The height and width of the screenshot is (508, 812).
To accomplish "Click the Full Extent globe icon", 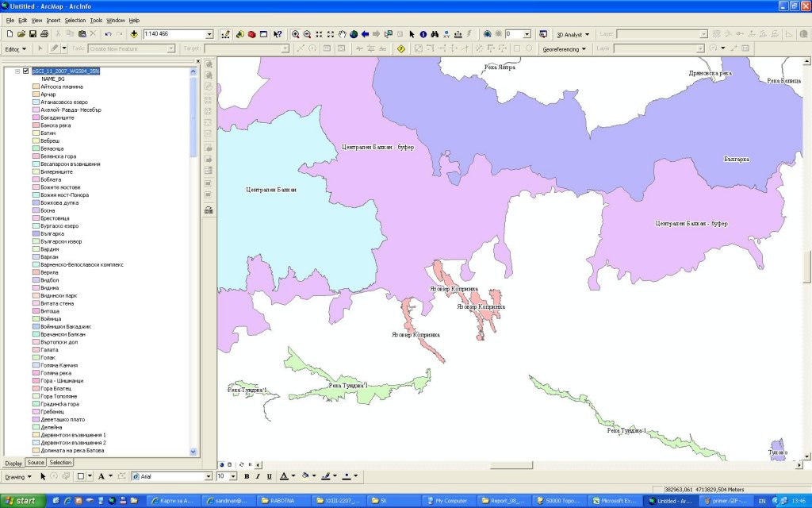I will tap(354, 34).
